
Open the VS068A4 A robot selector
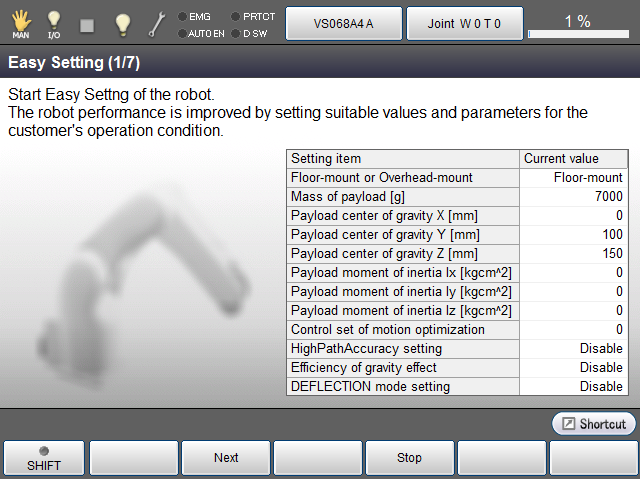pos(343,23)
